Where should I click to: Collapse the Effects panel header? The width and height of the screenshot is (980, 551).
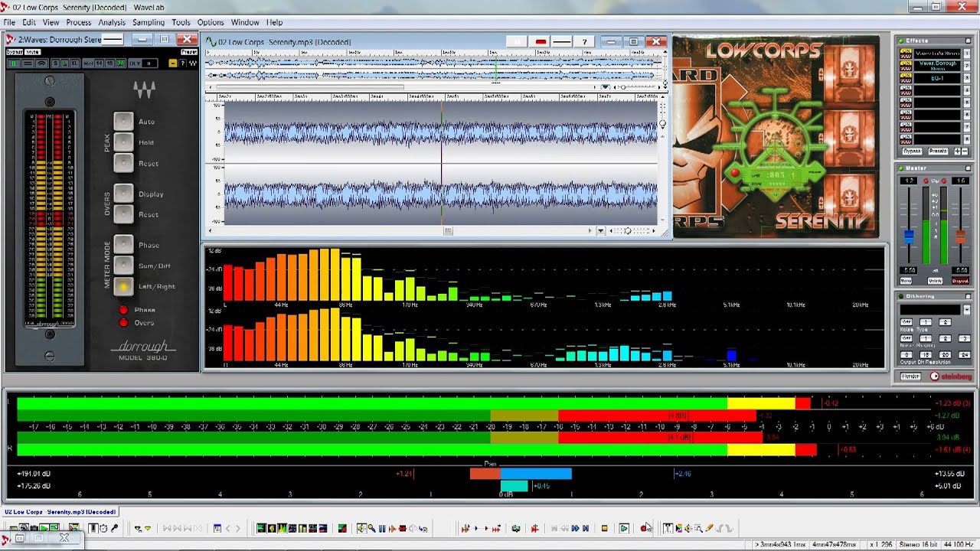click(x=968, y=41)
